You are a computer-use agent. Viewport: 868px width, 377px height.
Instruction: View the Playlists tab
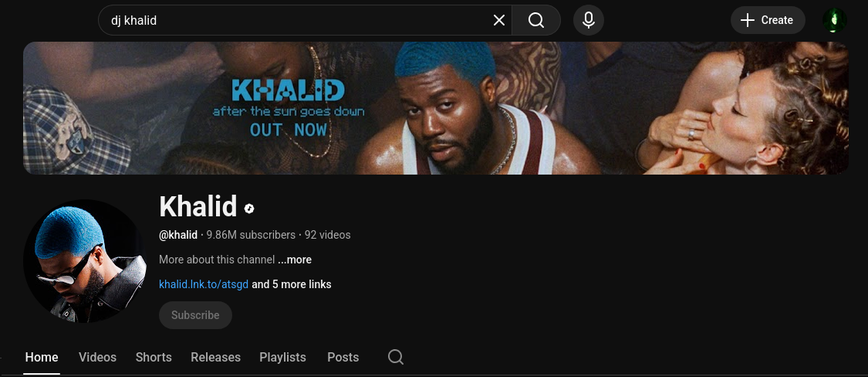pos(282,357)
